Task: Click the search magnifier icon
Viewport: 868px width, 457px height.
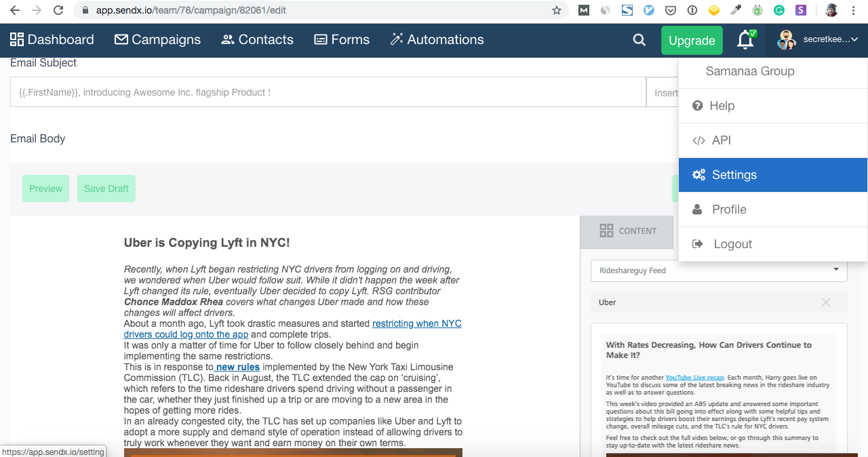Action: [639, 40]
